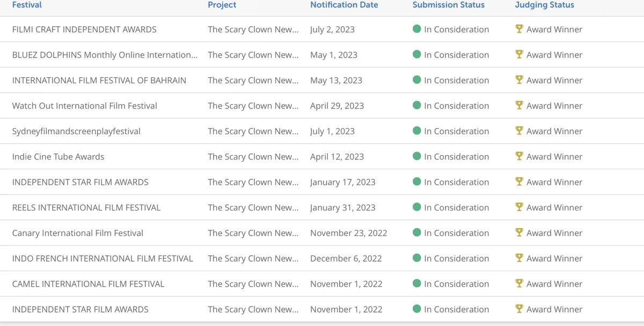Click trophy icon in the January 17, 2023 row
This screenshot has width=644, height=326.
pos(519,181)
